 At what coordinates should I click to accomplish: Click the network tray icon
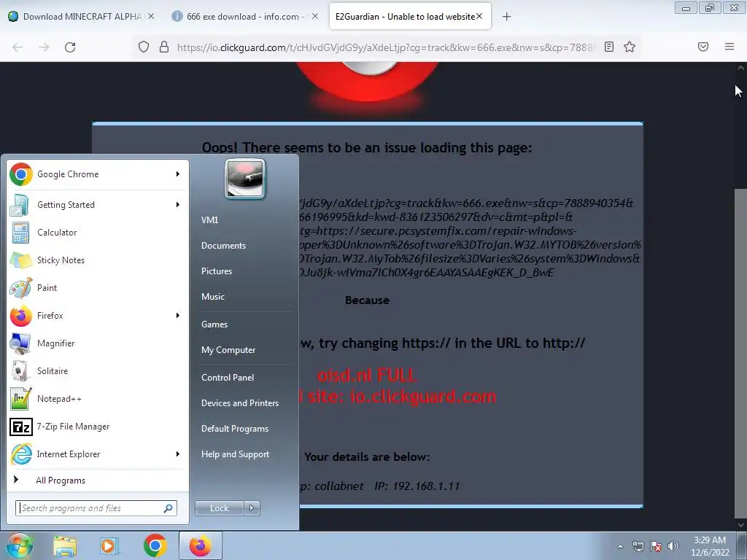click(x=638, y=546)
